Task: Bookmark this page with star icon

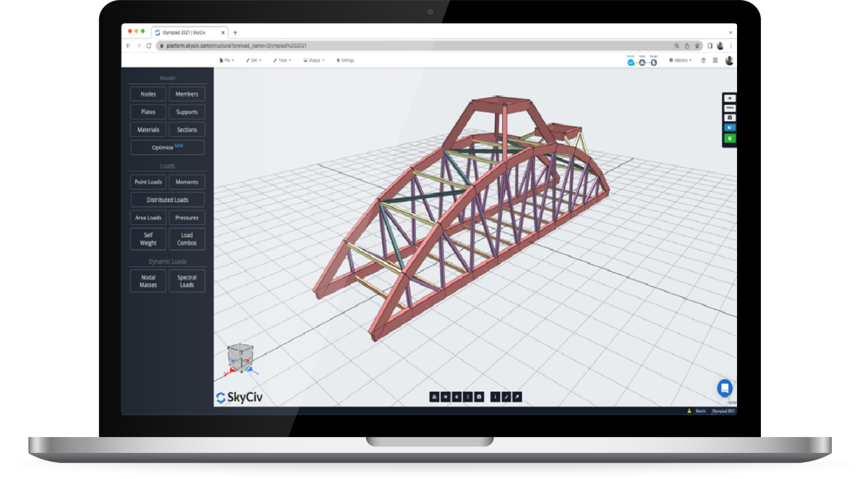Action: (x=697, y=45)
